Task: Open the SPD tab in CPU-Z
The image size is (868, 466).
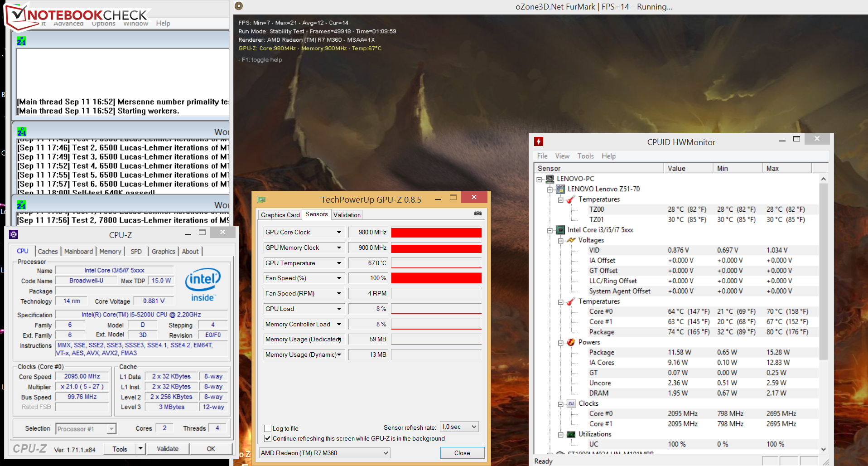Action: click(136, 251)
